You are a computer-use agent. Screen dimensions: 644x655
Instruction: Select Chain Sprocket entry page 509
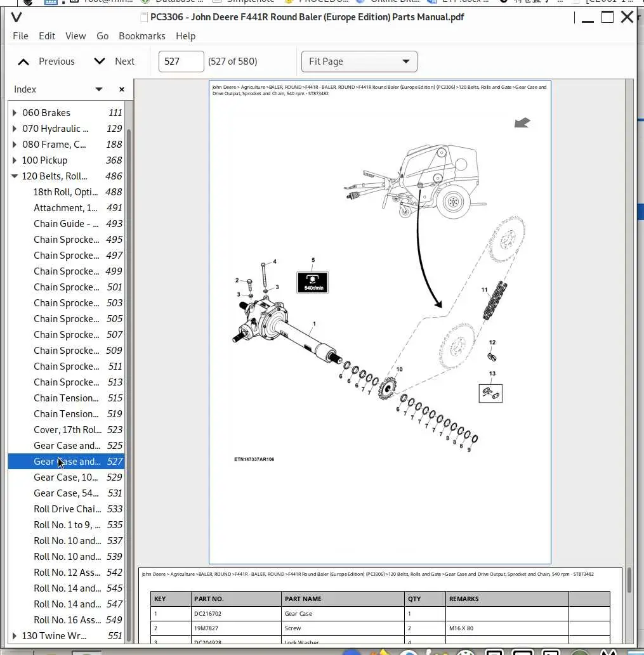(x=66, y=351)
